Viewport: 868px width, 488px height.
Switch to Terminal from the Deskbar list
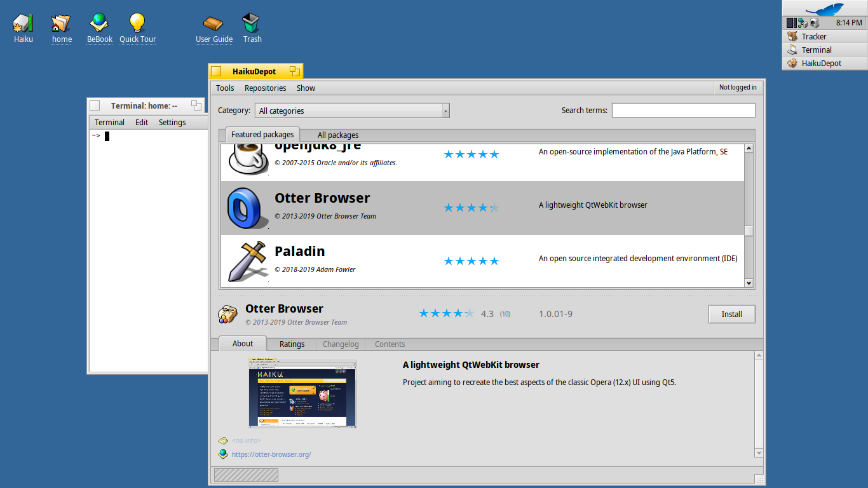point(824,50)
